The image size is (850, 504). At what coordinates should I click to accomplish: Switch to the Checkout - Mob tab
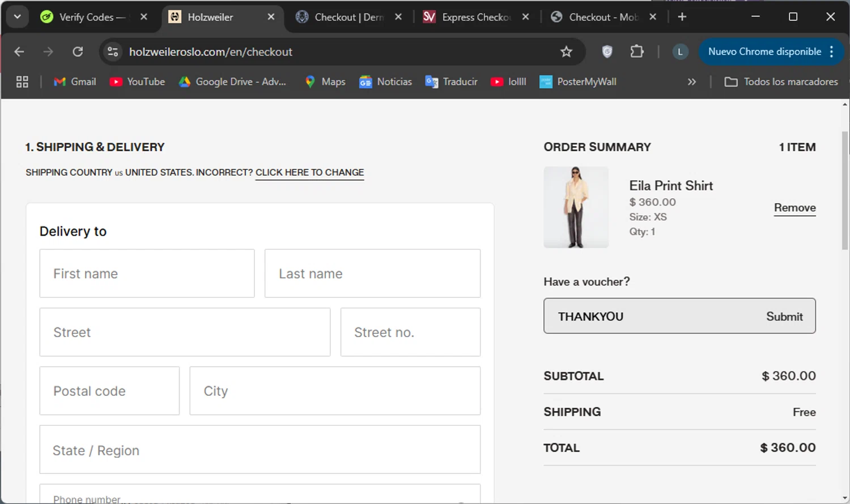(x=595, y=17)
